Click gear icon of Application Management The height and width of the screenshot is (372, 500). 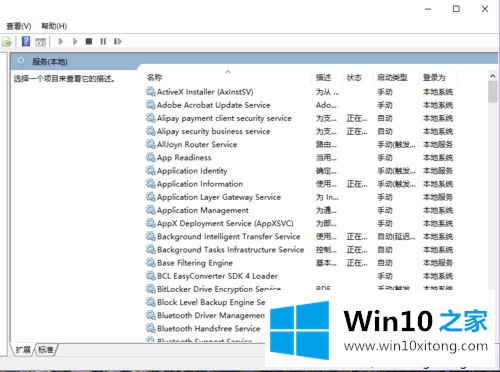tap(151, 210)
